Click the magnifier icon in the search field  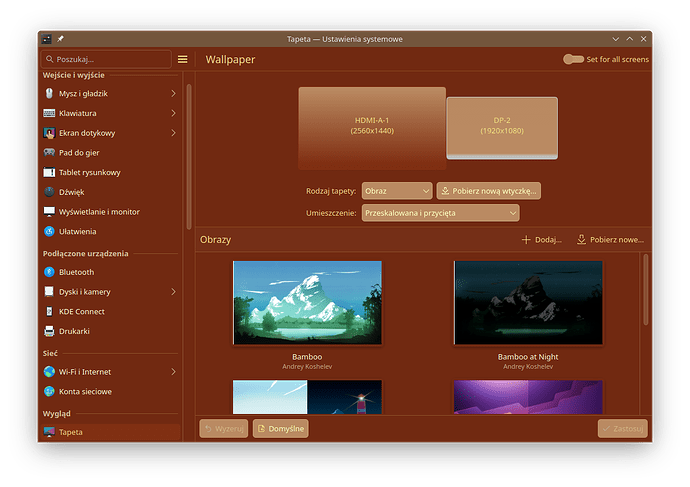coord(49,59)
